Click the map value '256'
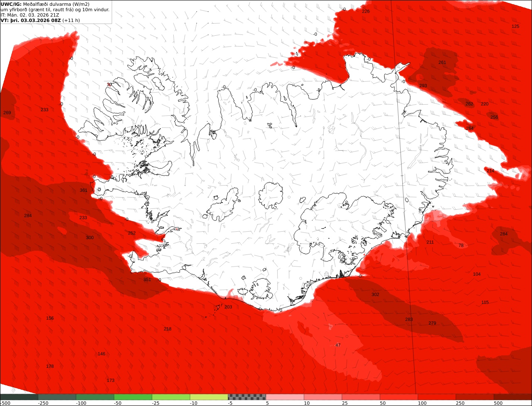Viewport: 532px width, 406px height. click(x=494, y=117)
